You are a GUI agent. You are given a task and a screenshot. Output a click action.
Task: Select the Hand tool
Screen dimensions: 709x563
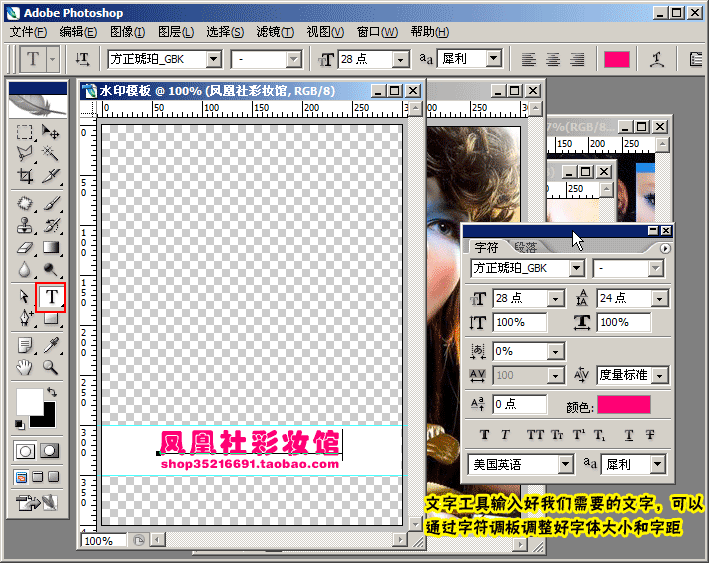tap(24, 367)
